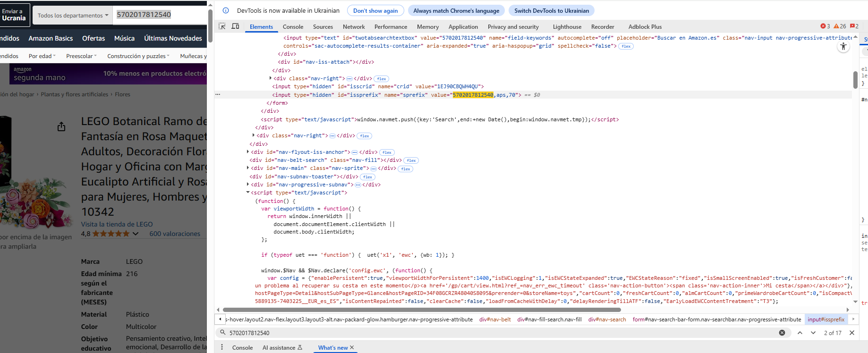This screenshot has width=868, height=353.
Task: Click the up arrow of the Elements vertical scrollbar
Action: click(x=855, y=37)
